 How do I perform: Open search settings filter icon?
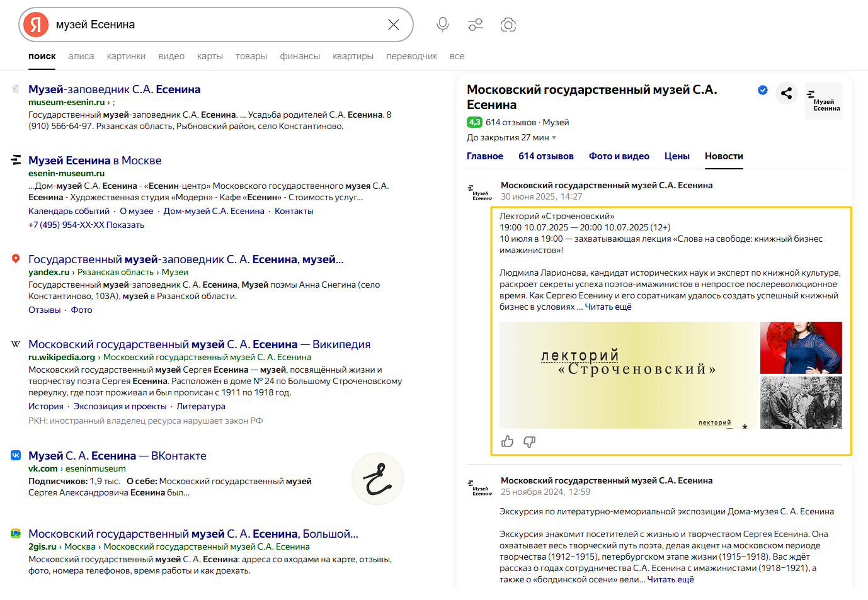click(x=476, y=25)
